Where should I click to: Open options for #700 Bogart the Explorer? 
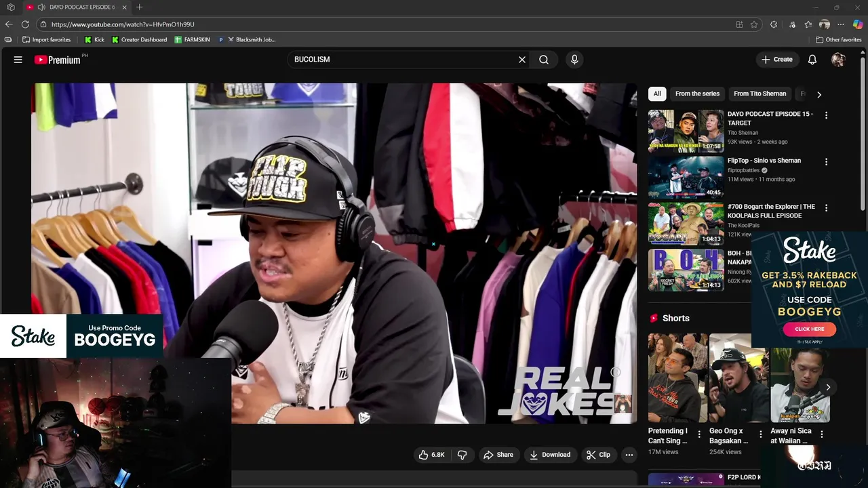tap(826, 208)
